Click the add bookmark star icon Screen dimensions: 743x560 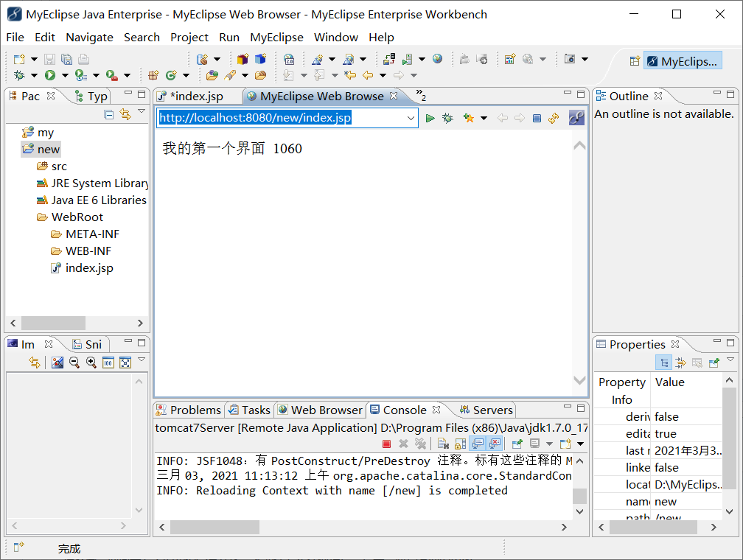(x=469, y=118)
